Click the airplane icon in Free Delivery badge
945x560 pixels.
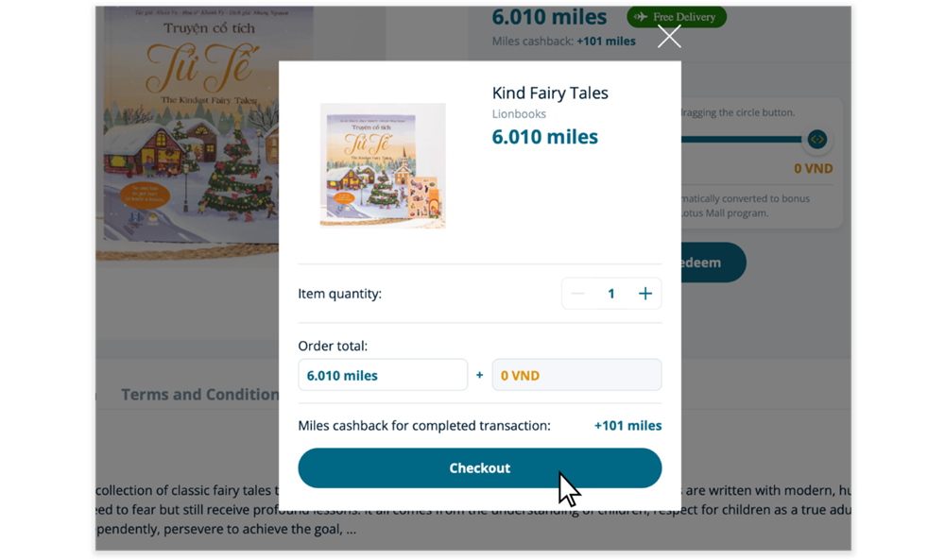click(642, 17)
